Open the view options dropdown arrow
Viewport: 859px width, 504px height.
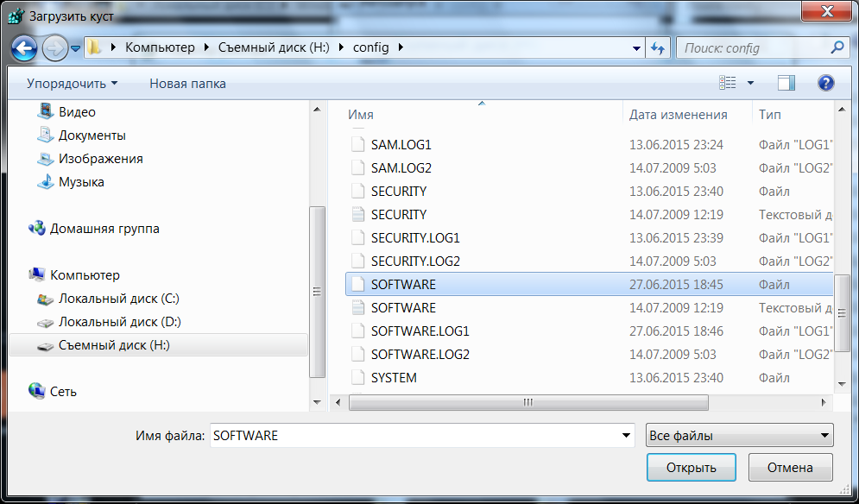pyautogui.click(x=750, y=83)
